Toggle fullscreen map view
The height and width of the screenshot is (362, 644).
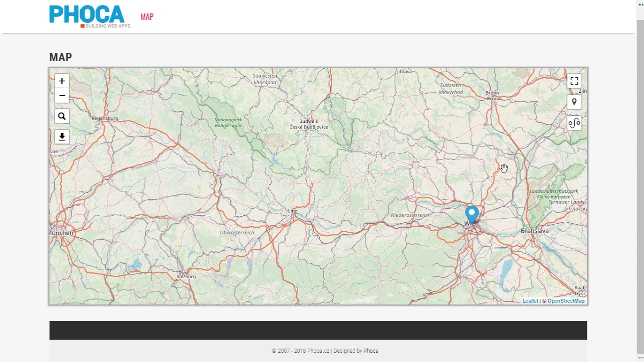574,81
